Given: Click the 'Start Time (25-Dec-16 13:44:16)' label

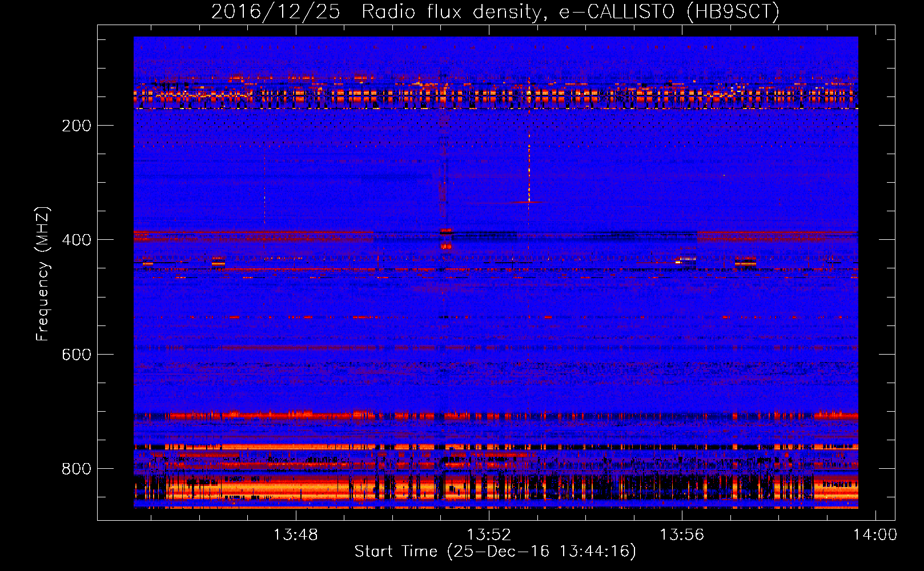Looking at the screenshot, I should (495, 552).
